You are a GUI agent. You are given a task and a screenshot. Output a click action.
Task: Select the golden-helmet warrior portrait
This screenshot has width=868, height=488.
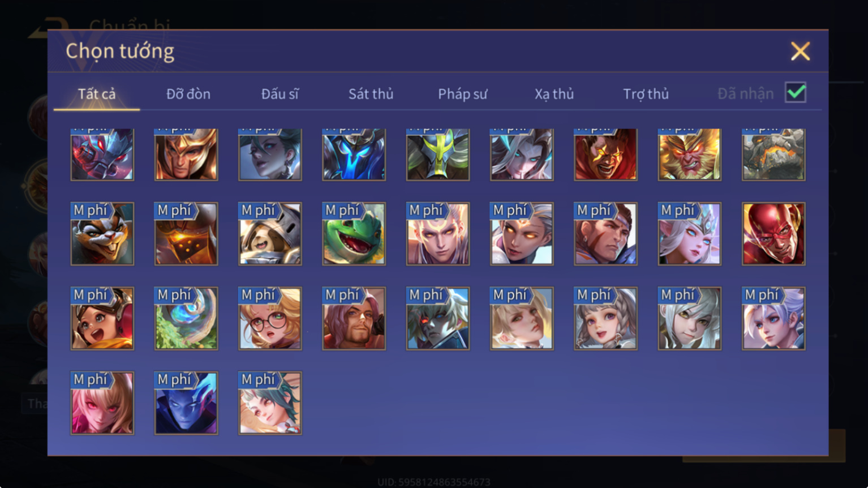(186, 155)
